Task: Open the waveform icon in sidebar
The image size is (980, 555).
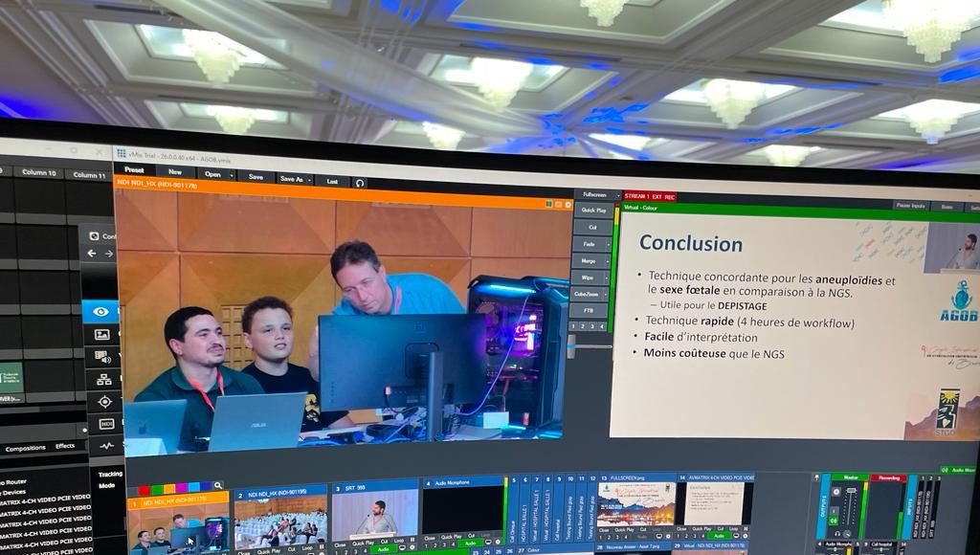Action: 106,446
